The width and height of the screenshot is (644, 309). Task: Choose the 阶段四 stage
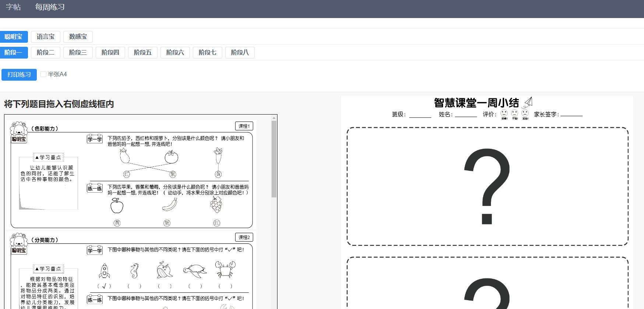click(110, 53)
